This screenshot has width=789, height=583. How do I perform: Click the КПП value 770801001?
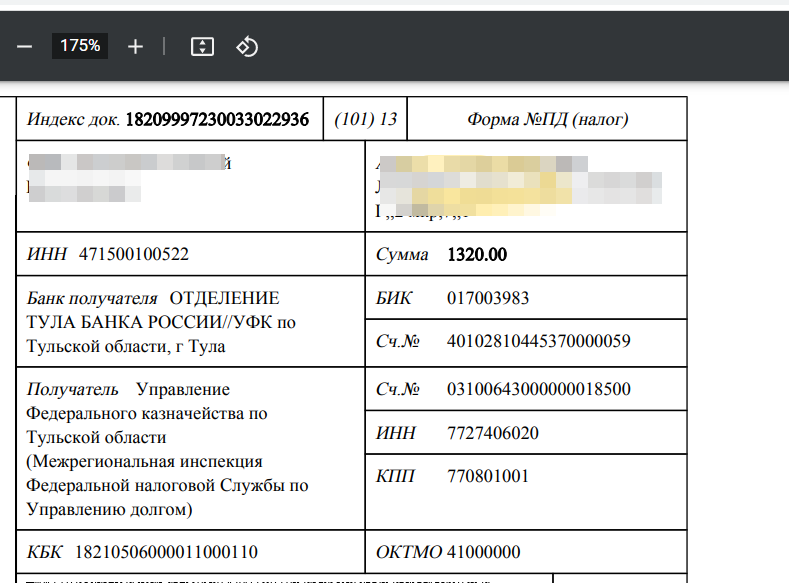coord(488,476)
